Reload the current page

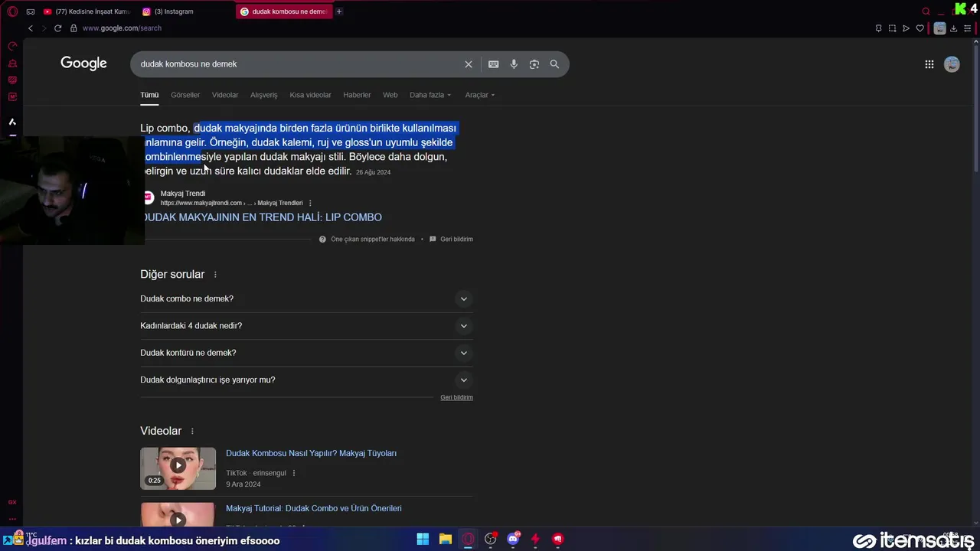[57, 28]
